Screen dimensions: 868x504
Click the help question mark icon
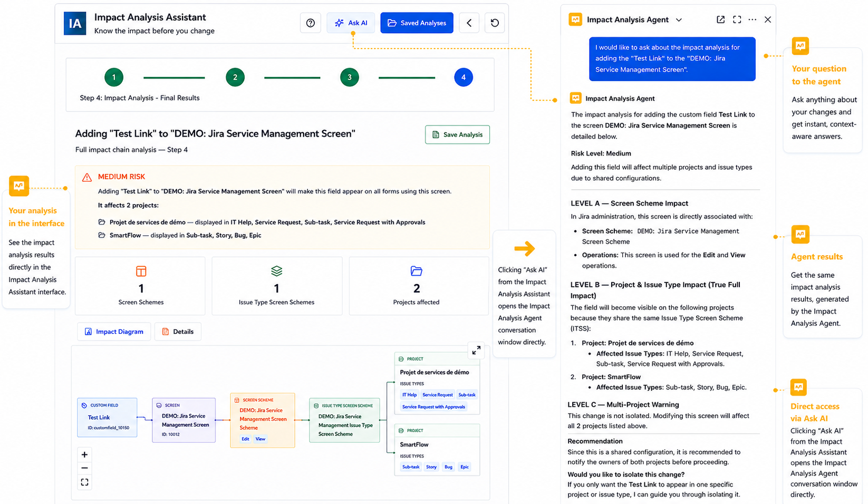[311, 23]
